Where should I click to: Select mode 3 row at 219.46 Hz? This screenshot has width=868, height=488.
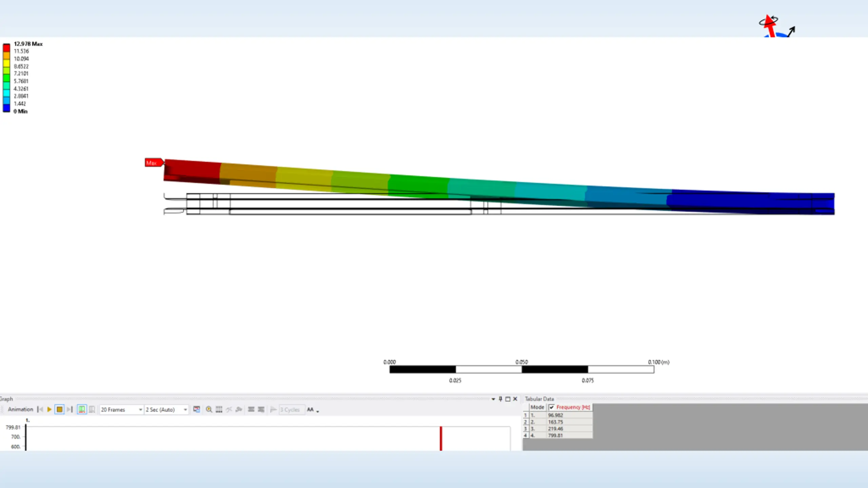(x=555, y=429)
